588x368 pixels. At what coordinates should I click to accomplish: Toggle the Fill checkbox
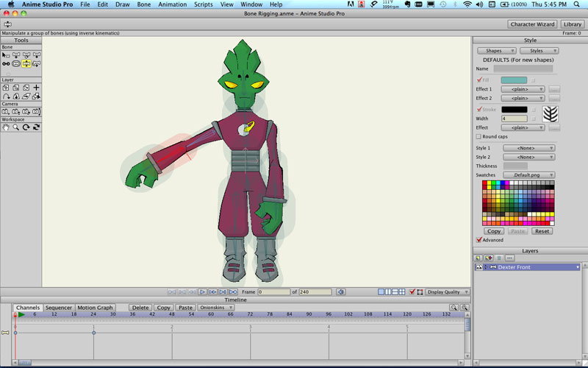pos(478,79)
